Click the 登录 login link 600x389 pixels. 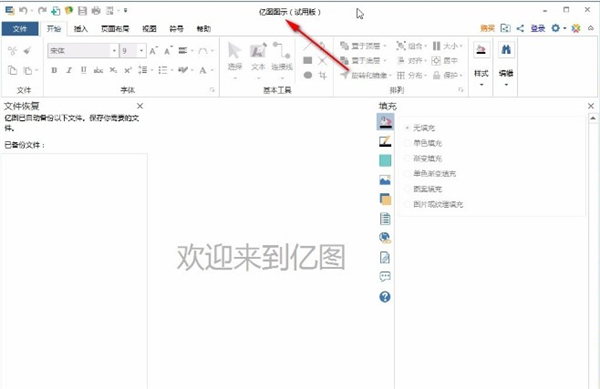coord(538,28)
